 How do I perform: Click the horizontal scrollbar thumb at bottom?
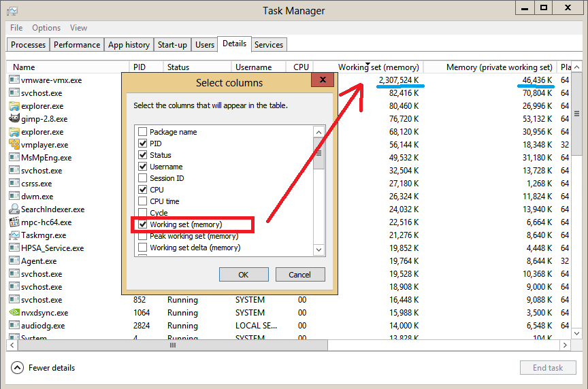pos(173,345)
